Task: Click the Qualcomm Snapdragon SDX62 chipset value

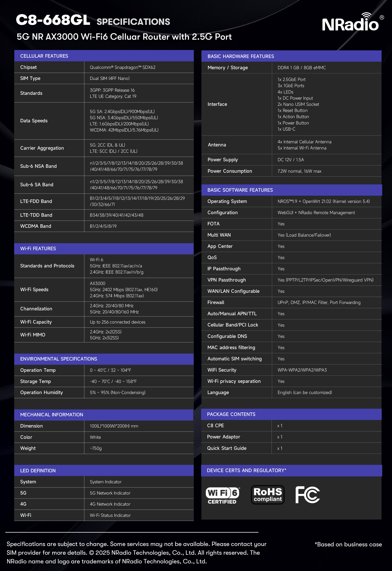Action: pyautogui.click(x=122, y=67)
